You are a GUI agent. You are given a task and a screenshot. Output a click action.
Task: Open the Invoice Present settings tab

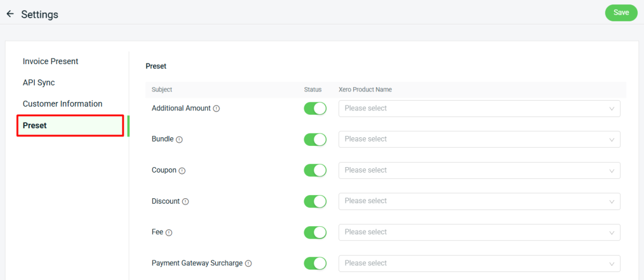51,62
